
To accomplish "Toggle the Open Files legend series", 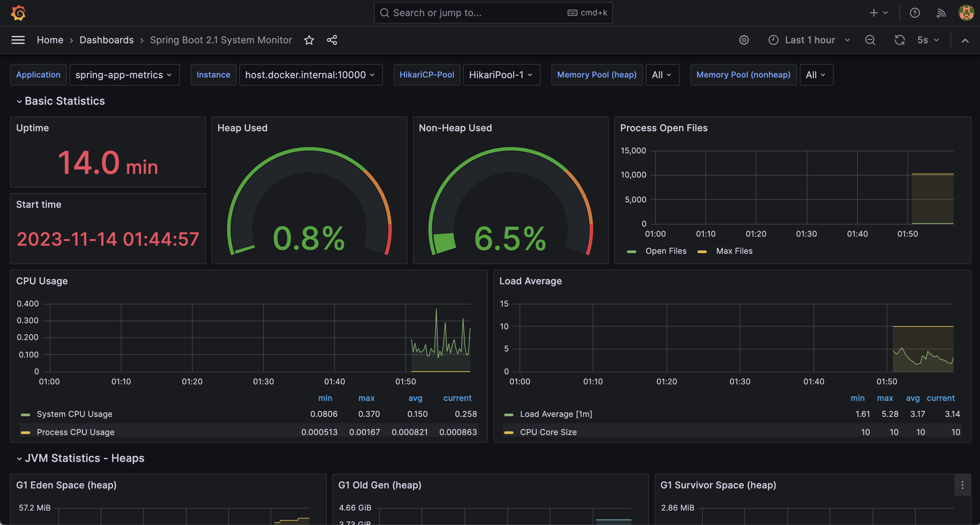I will (666, 251).
